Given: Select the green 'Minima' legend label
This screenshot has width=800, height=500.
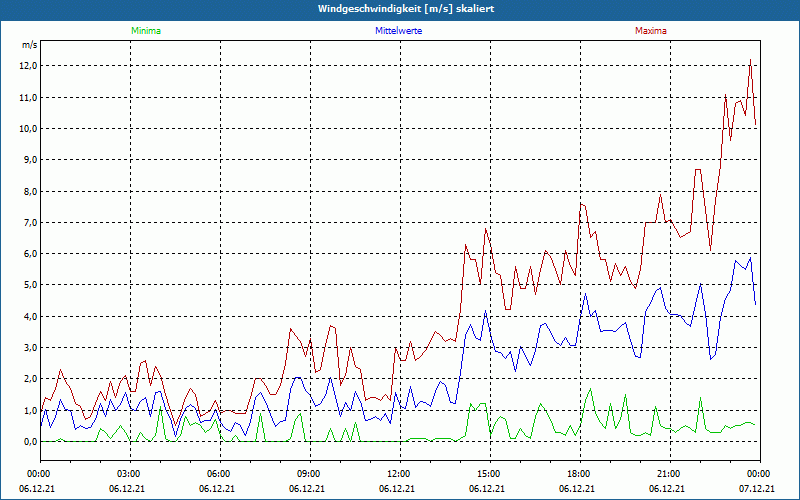Looking at the screenshot, I should [146, 31].
